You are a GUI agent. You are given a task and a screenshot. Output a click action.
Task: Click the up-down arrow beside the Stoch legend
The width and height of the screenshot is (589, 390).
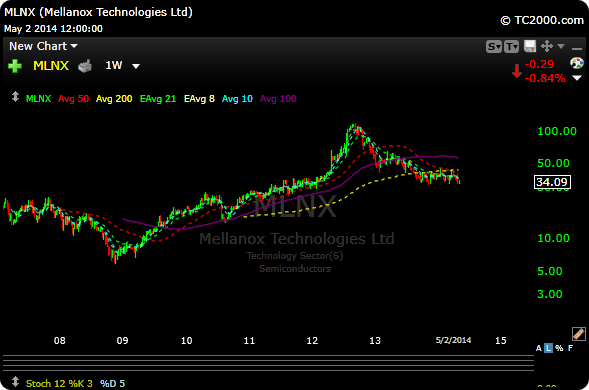pyautogui.click(x=15, y=382)
